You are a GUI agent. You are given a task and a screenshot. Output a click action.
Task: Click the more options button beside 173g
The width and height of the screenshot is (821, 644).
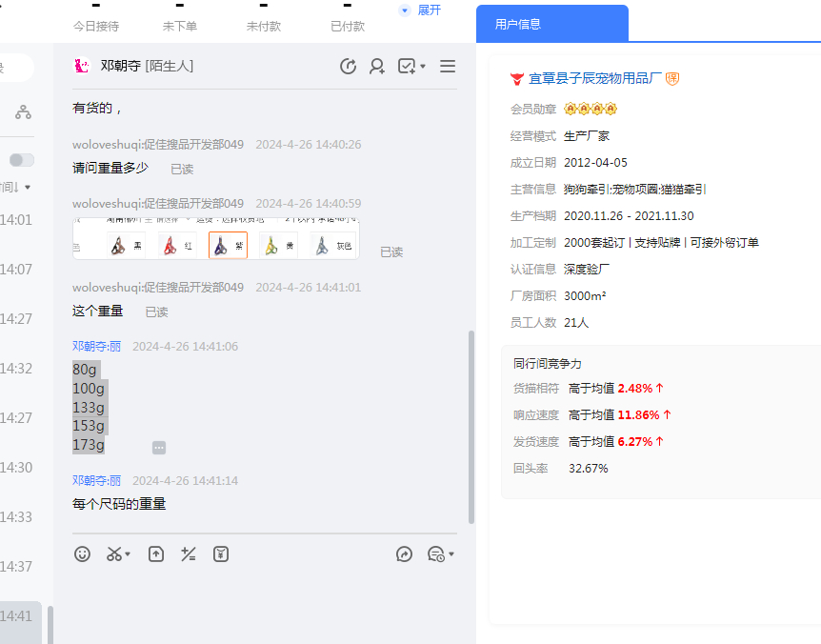(159, 448)
